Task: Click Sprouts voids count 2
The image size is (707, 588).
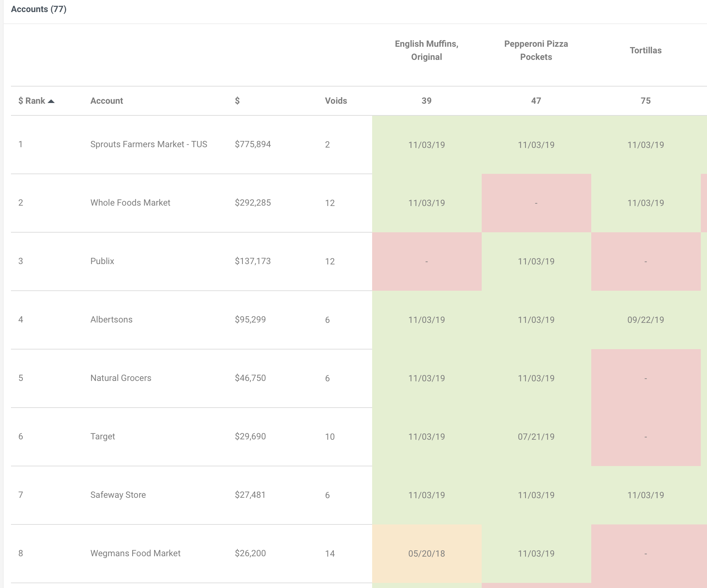Action: [328, 145]
